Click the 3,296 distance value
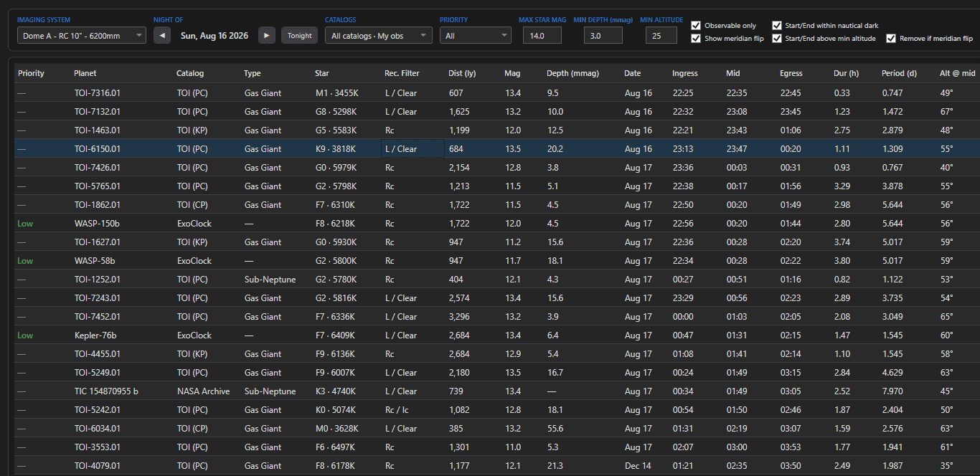 pos(460,317)
